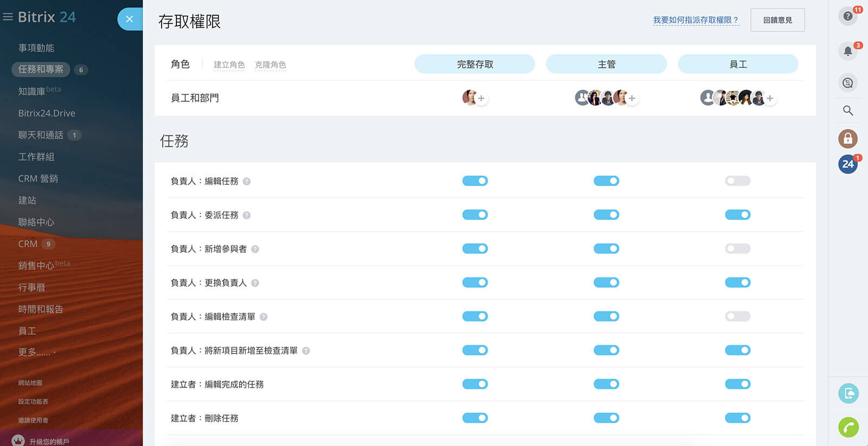Add a member to the 員工 role
This screenshot has height=446, width=868.
pos(770,99)
